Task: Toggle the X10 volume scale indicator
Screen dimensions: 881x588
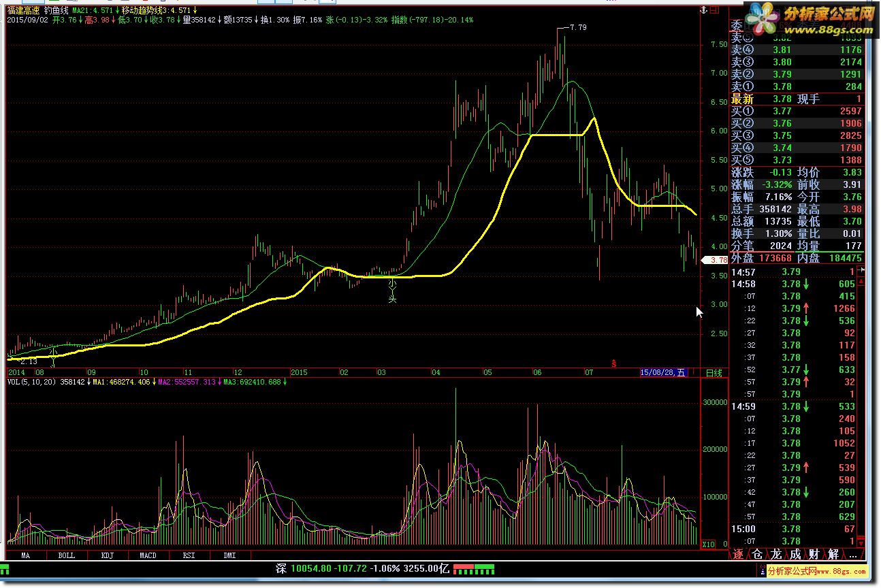Action: [708, 544]
